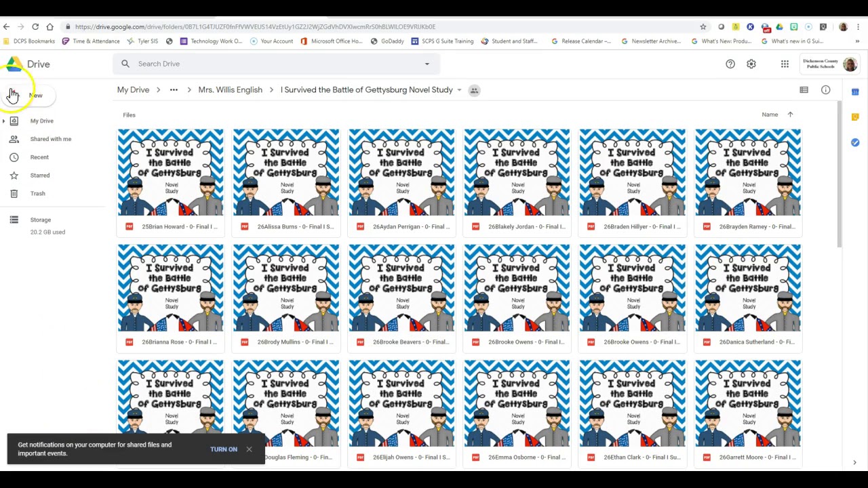The image size is (868, 488).
Task: Open the Google apps grid
Action: point(785,64)
